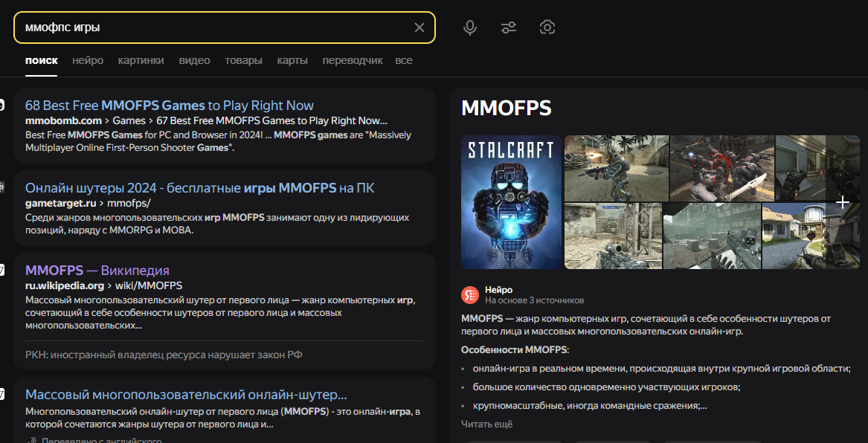Open "68 Best Free MMOFPS Games to Play Right Now" result
The image size is (868, 443).
pos(170,105)
